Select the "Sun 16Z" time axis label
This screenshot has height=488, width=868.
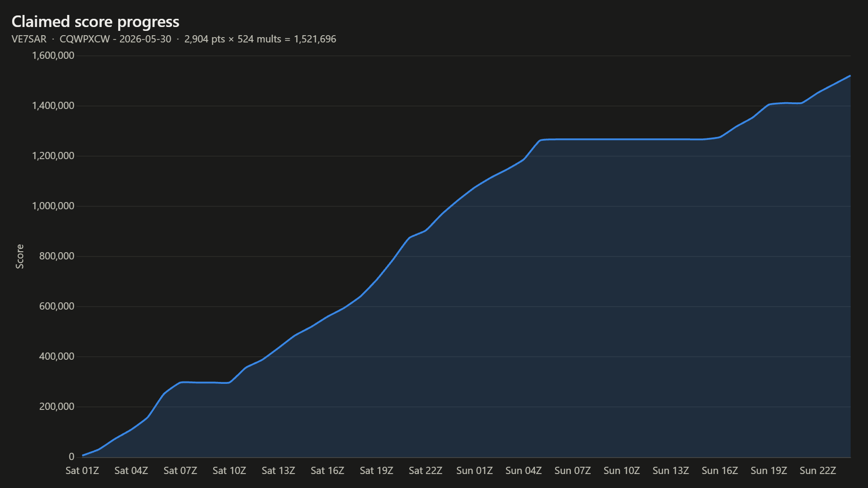tap(720, 471)
